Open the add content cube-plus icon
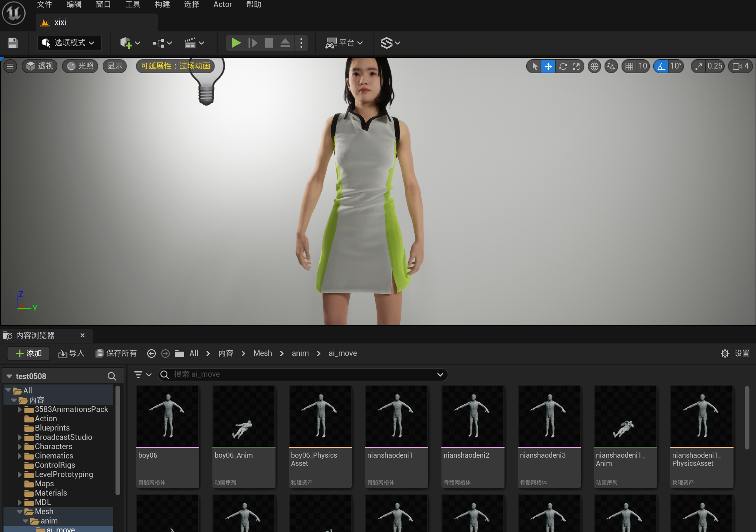 (x=130, y=43)
